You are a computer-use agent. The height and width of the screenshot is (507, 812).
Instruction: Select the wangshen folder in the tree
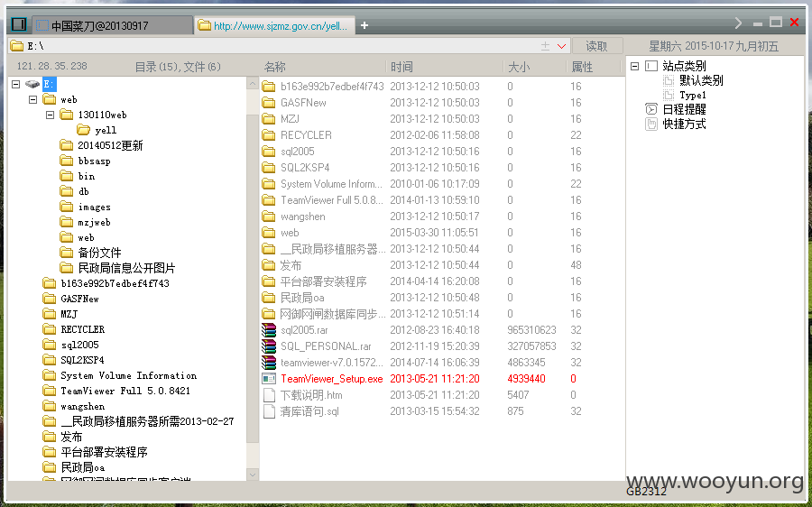point(82,407)
